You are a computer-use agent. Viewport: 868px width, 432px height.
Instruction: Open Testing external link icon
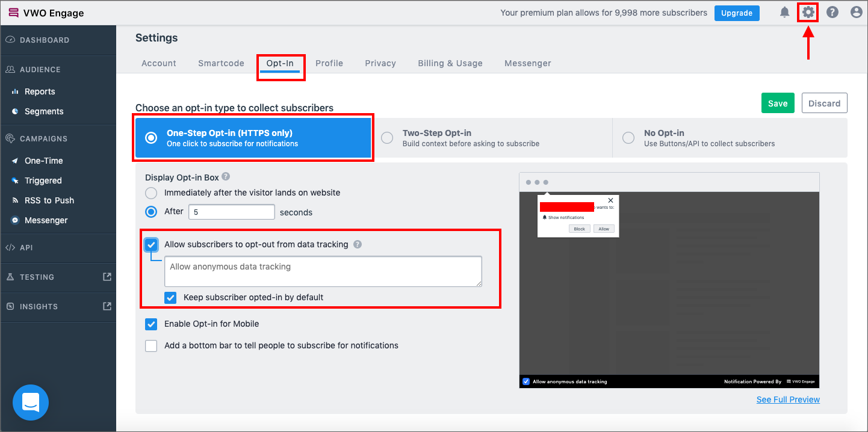107,277
